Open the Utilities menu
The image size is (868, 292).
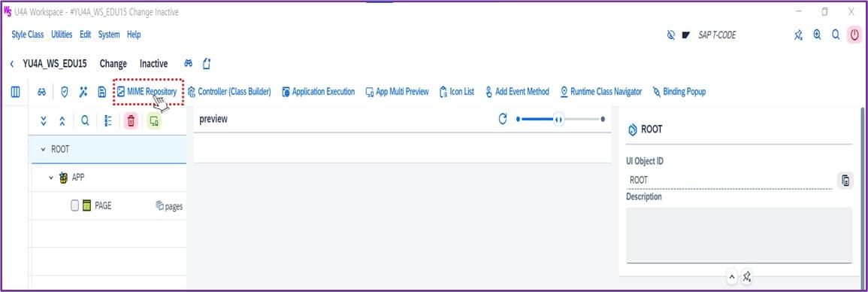62,35
